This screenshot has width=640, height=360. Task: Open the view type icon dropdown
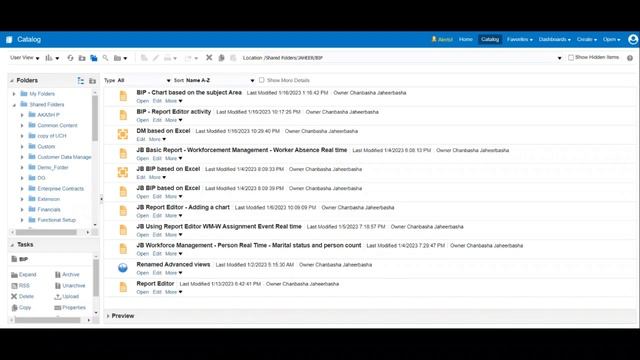coord(52,58)
